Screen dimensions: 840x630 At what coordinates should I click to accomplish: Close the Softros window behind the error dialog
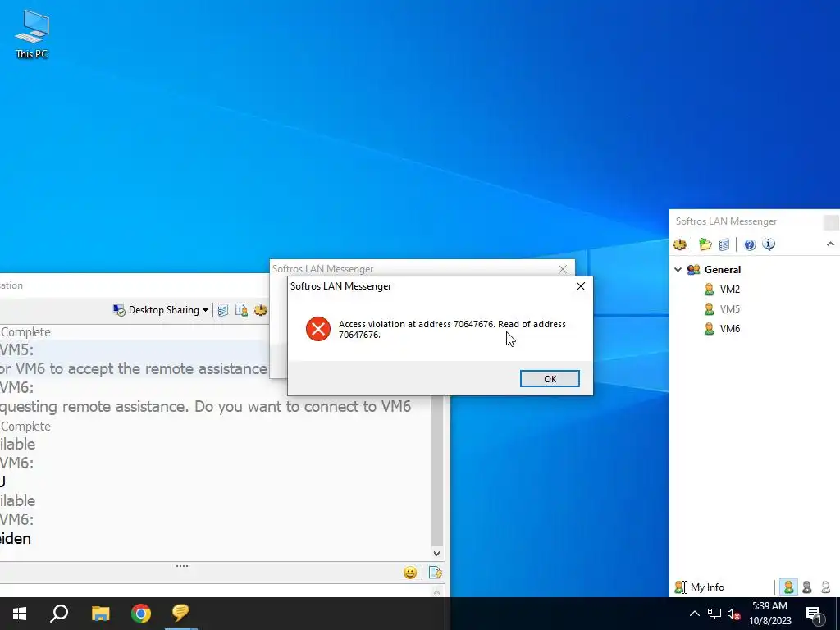point(563,269)
